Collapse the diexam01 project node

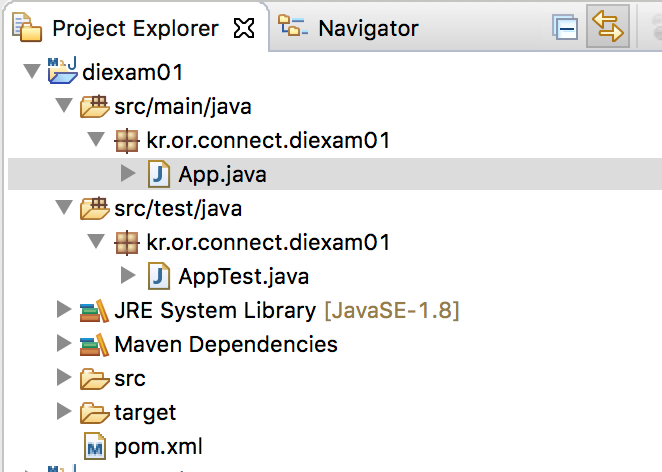pyautogui.click(x=32, y=71)
